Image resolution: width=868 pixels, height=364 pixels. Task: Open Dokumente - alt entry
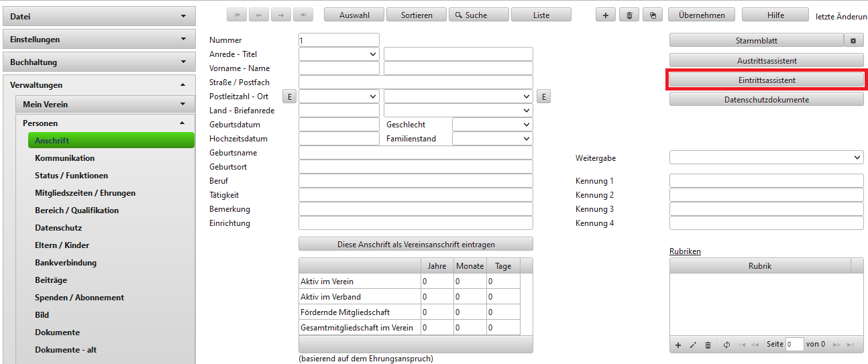click(x=66, y=350)
